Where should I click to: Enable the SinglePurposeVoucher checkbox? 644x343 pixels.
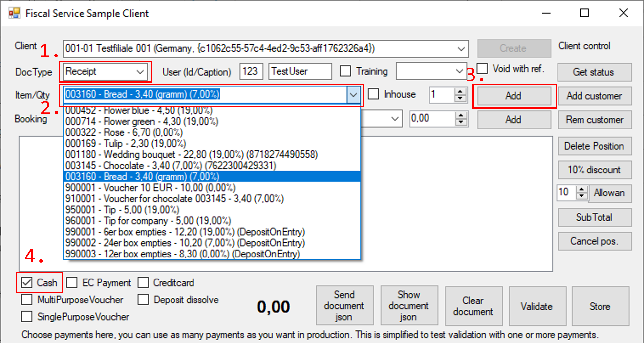click(x=27, y=317)
